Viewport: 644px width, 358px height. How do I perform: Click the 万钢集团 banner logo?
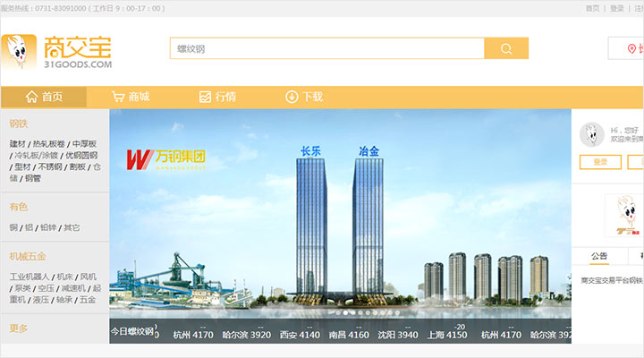(x=166, y=159)
